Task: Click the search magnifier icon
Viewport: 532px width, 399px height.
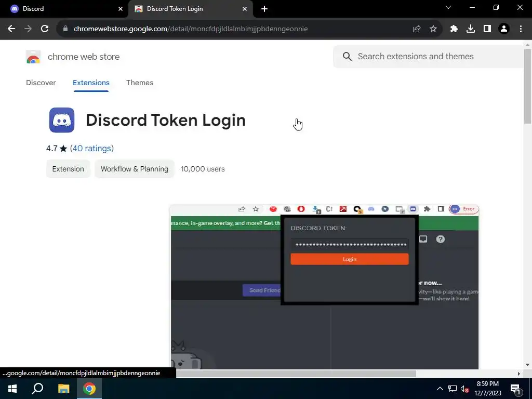Action: (347, 56)
